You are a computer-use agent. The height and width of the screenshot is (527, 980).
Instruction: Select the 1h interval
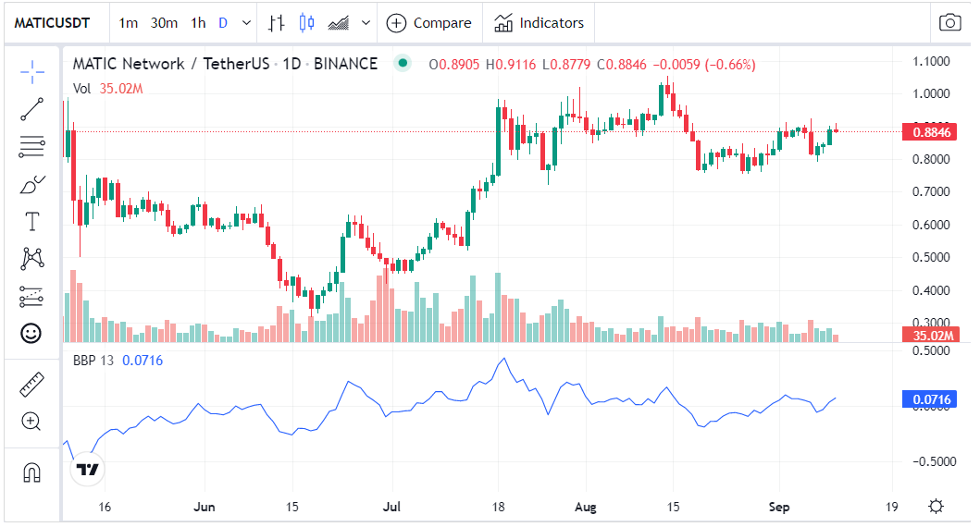pyautogui.click(x=198, y=23)
